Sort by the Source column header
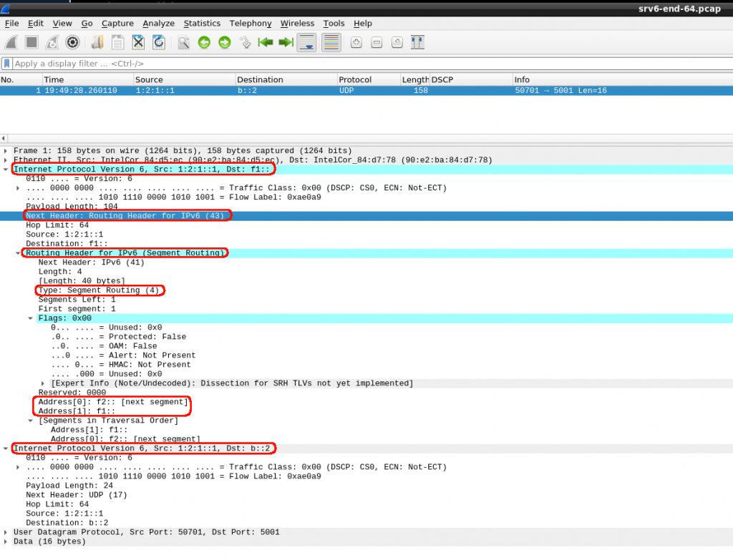This screenshot has height=560, width=733. pyautogui.click(x=184, y=79)
